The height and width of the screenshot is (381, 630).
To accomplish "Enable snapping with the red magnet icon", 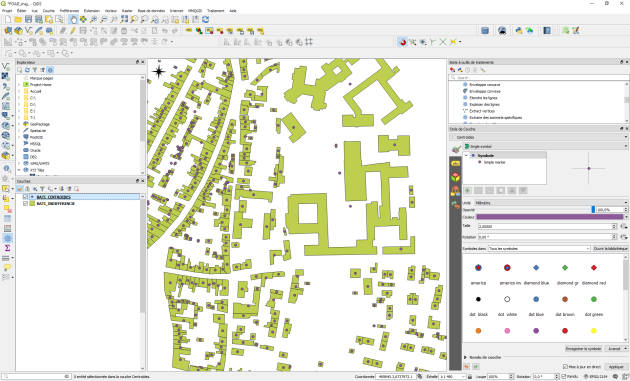I will coord(402,42).
